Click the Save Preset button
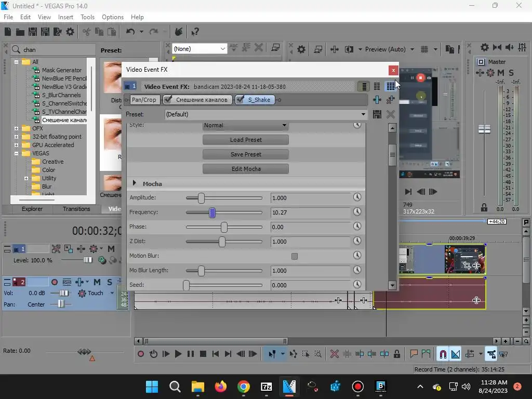532x399 pixels. point(246,154)
